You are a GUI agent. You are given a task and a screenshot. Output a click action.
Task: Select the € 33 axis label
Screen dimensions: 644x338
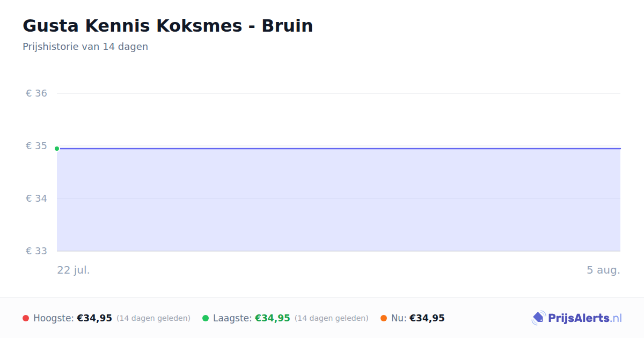pos(36,251)
